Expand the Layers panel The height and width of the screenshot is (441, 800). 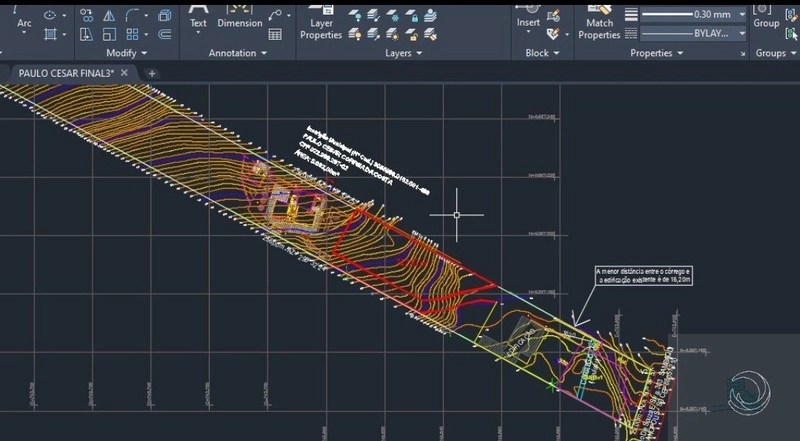(404, 53)
